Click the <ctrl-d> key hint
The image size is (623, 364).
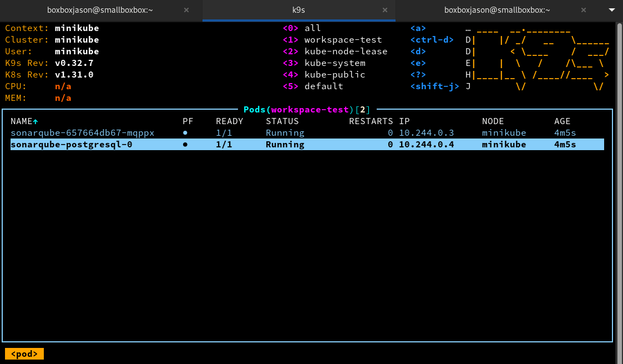tap(432, 40)
